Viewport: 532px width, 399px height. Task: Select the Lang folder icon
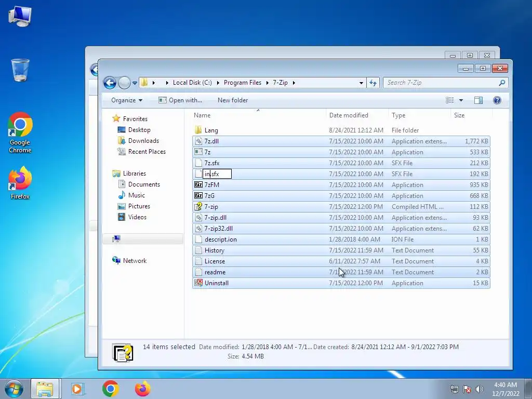coord(198,130)
